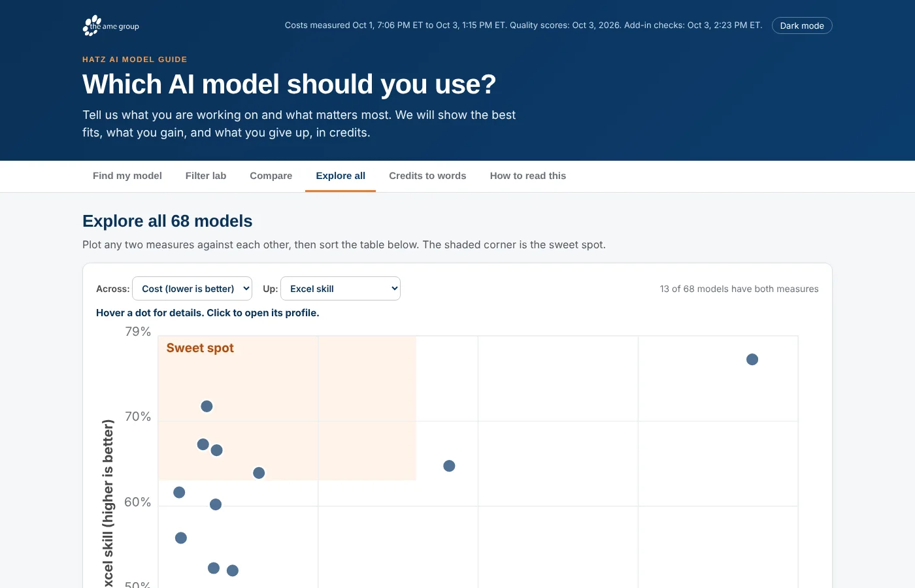Open the Across axis dropdown

[192, 289]
